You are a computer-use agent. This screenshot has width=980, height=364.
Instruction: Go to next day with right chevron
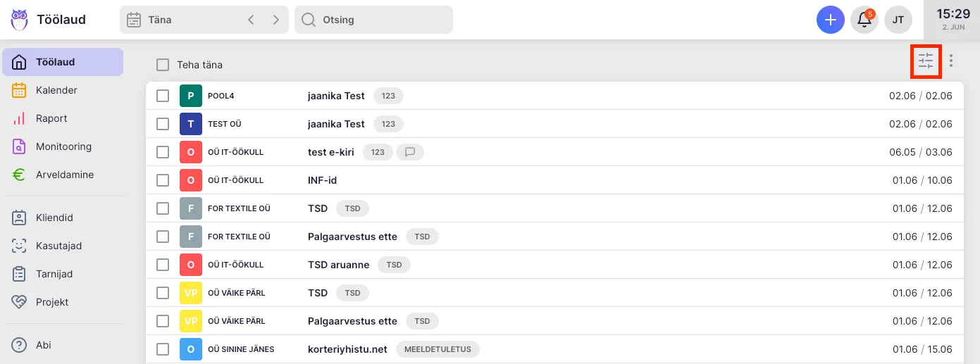[x=275, y=20]
